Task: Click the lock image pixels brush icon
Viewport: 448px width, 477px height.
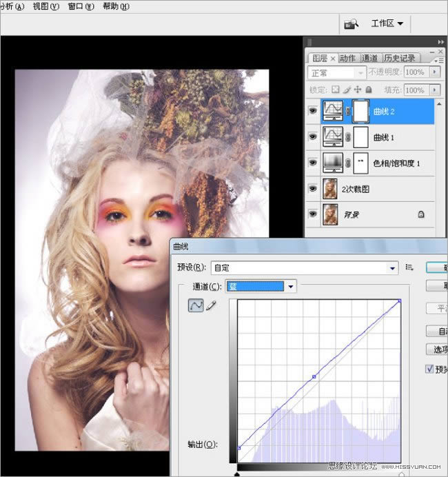Action: point(347,90)
